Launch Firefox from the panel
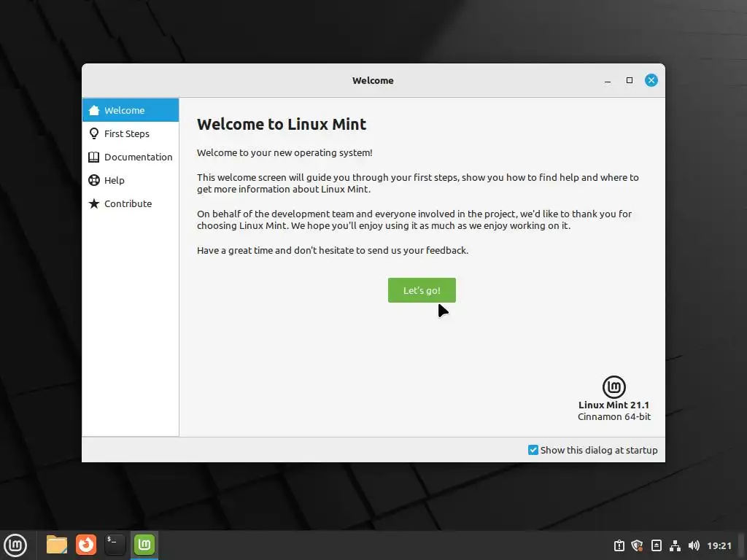This screenshot has height=560, width=747. point(86,545)
